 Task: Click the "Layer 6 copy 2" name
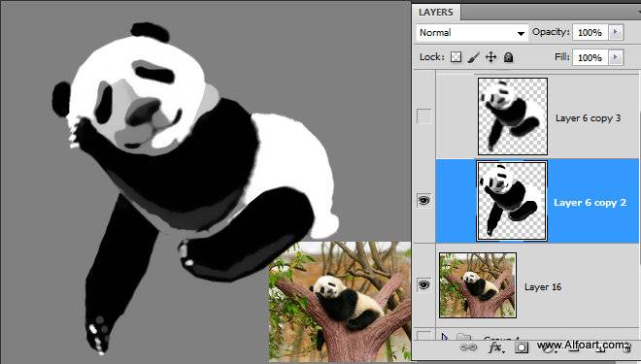[590, 203]
